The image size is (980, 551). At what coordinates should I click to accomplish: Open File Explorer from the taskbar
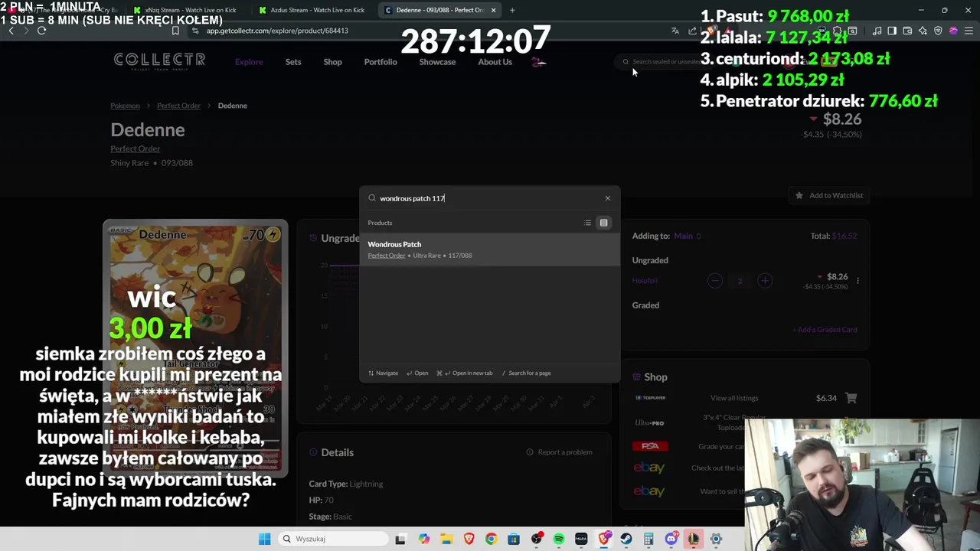pos(446,539)
